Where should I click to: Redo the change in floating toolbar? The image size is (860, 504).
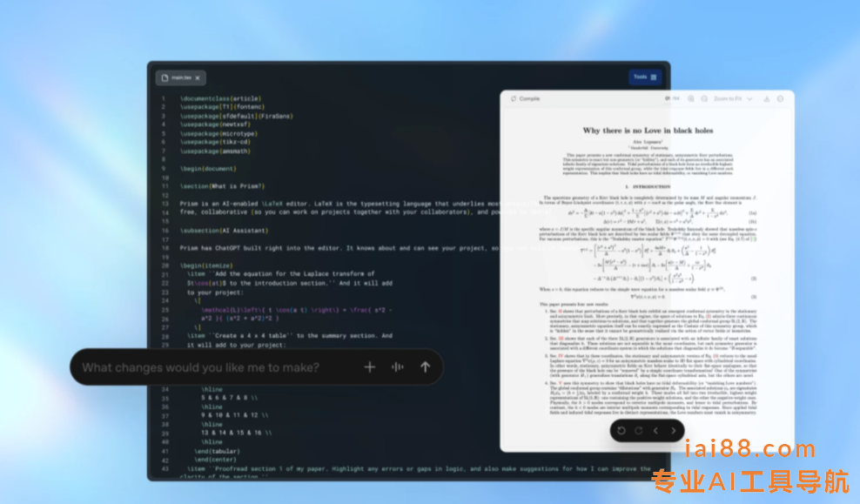point(638,430)
